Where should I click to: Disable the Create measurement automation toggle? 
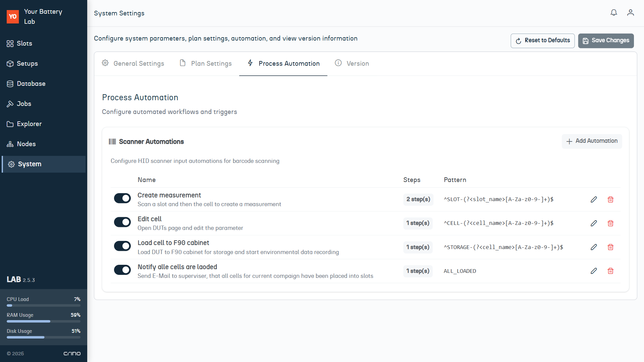click(x=122, y=198)
